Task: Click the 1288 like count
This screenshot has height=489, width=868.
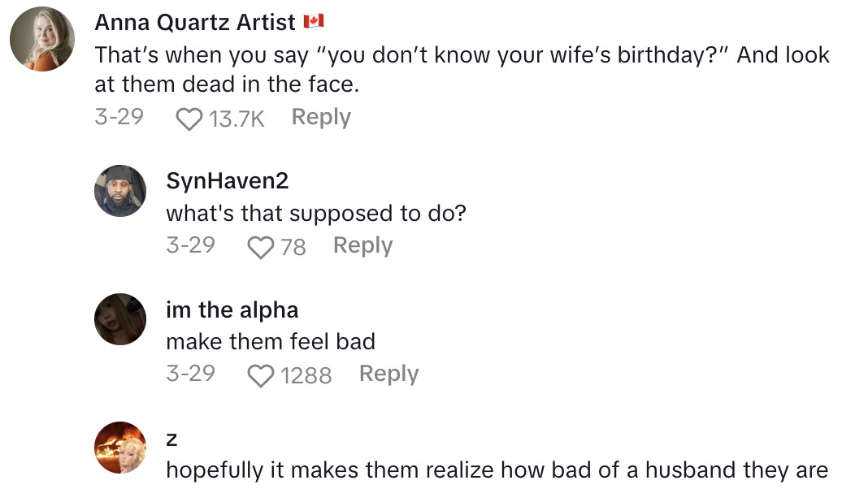Action: click(306, 375)
